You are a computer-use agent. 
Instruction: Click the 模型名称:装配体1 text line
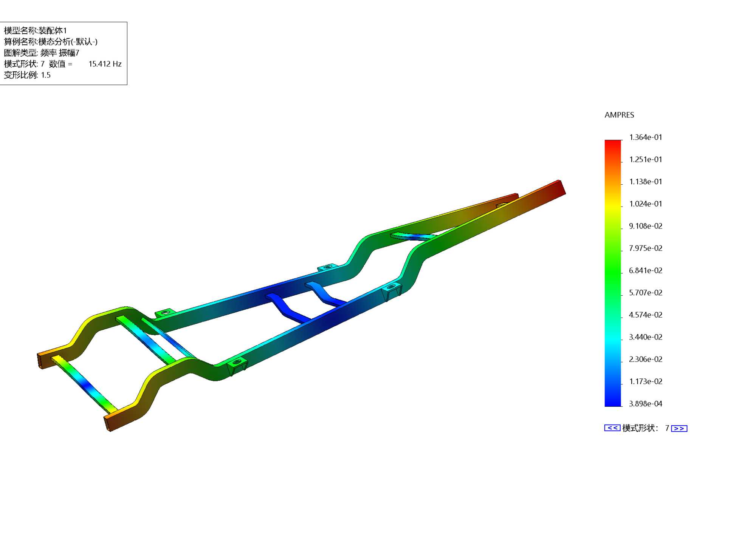35,31
